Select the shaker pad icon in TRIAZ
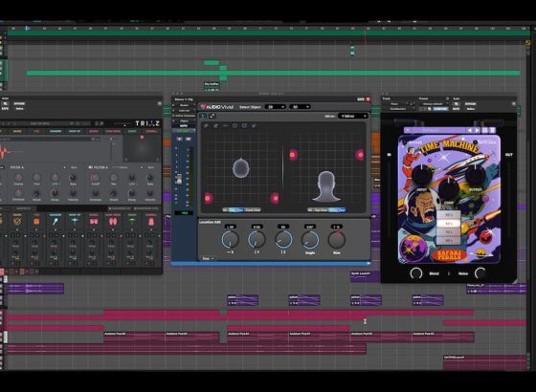This screenshot has width=536, height=392. click(56, 221)
